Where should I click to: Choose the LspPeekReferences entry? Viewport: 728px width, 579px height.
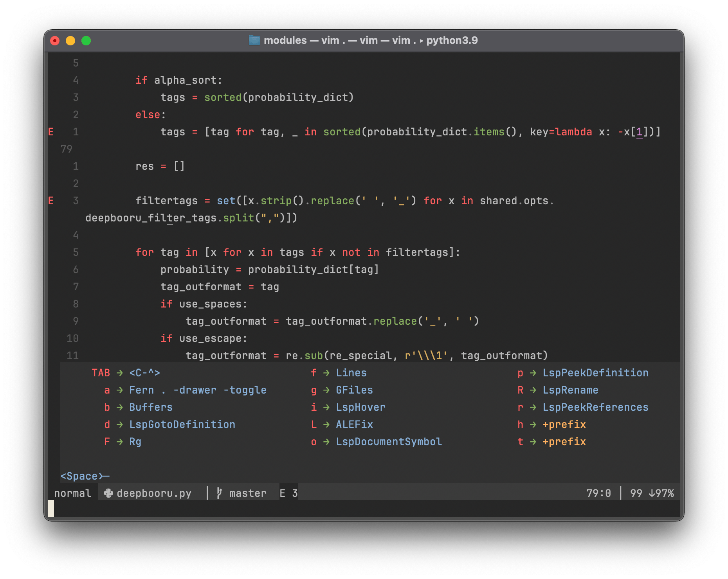(x=583, y=407)
